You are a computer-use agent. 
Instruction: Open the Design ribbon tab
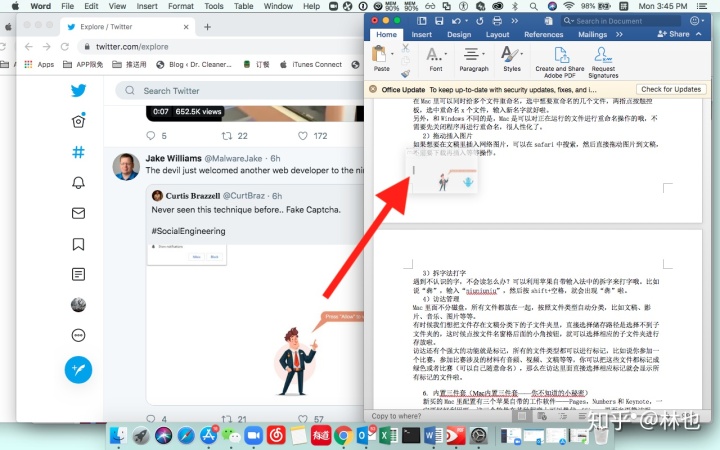click(x=459, y=34)
